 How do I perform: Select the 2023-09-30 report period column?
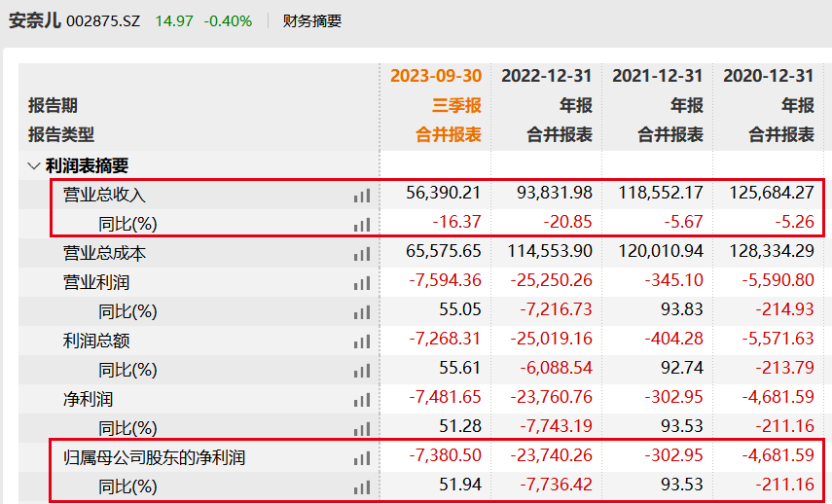[x=436, y=76]
